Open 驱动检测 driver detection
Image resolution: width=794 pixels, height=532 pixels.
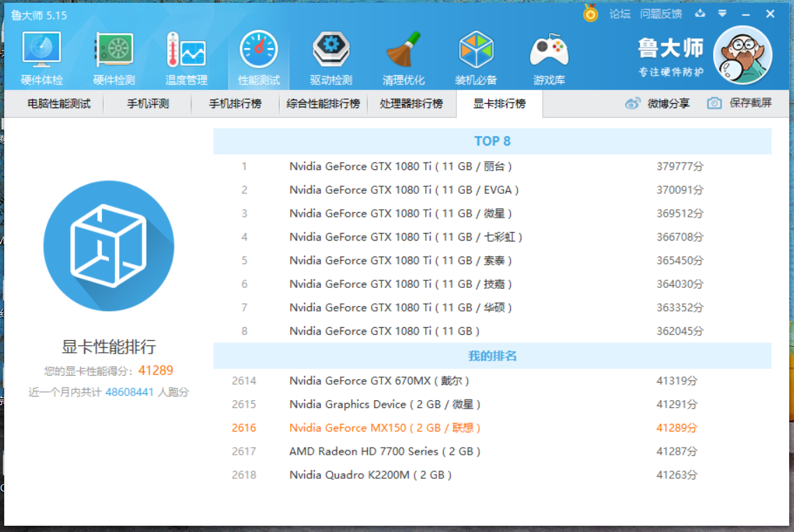(331, 59)
